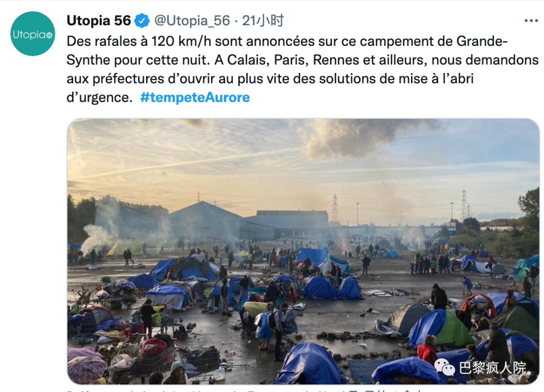Click the words "d'urgence." before the hashtag

click(x=100, y=98)
